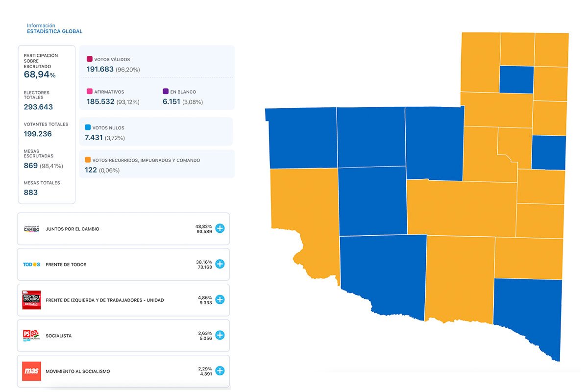This screenshot has height=392, width=588.
Task: Click the pink Afirmativos swatch
Action: 90,92
